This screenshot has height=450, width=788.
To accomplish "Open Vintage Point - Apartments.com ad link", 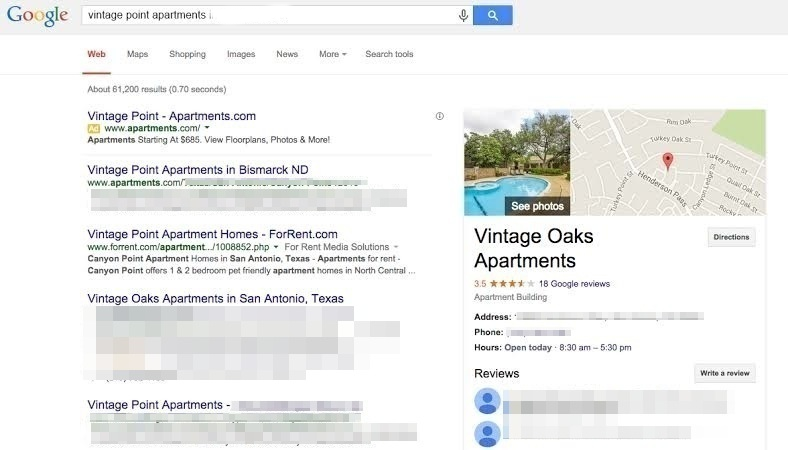I will click(x=171, y=116).
